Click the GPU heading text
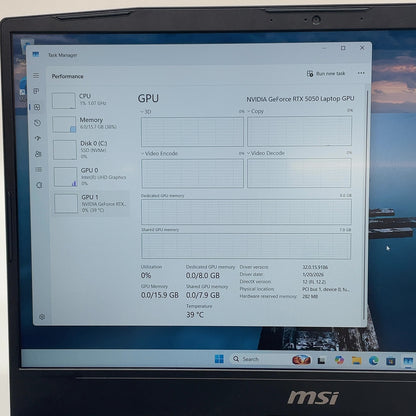The width and height of the screenshot is (416, 416). point(148,98)
